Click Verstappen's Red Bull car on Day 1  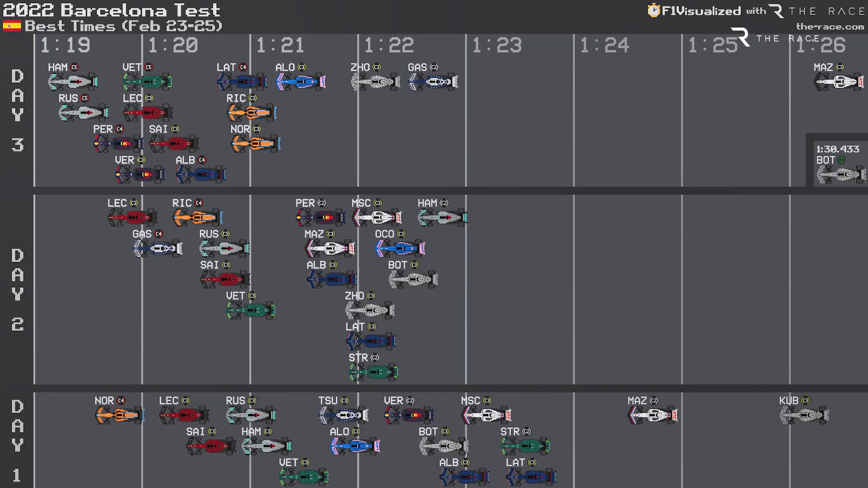[x=409, y=415]
